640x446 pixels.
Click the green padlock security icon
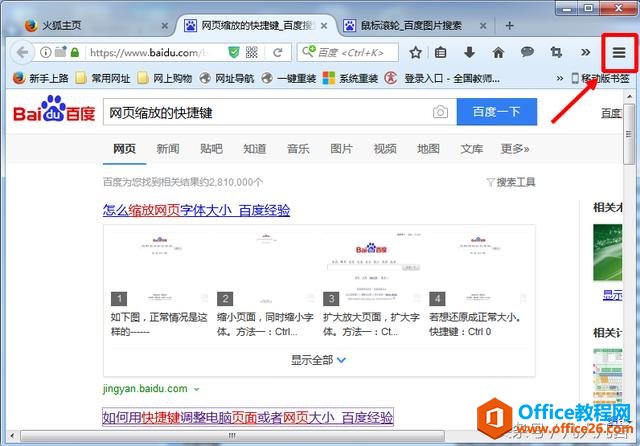75,52
